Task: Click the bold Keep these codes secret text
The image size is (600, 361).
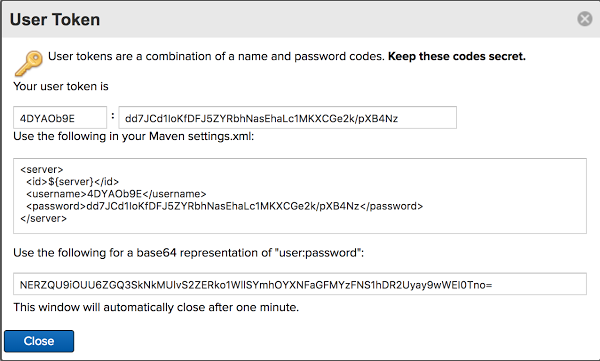Action: [457, 56]
